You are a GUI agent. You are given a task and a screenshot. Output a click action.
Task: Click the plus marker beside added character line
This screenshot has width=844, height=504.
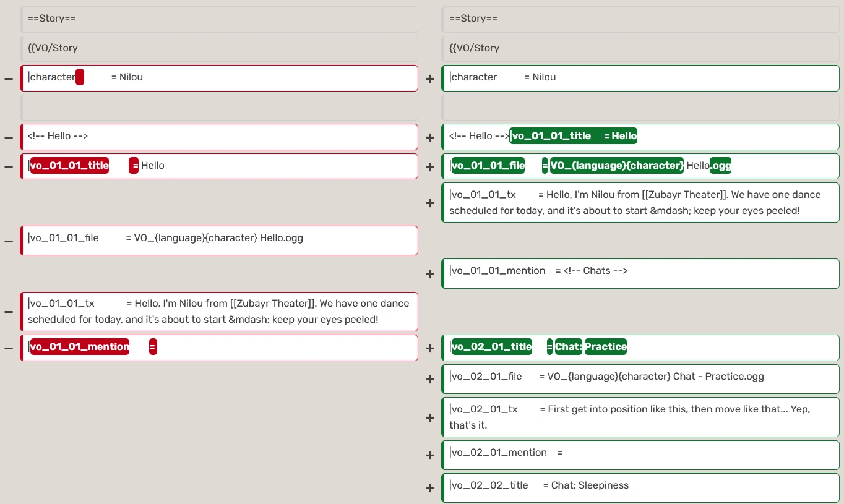[430, 79]
